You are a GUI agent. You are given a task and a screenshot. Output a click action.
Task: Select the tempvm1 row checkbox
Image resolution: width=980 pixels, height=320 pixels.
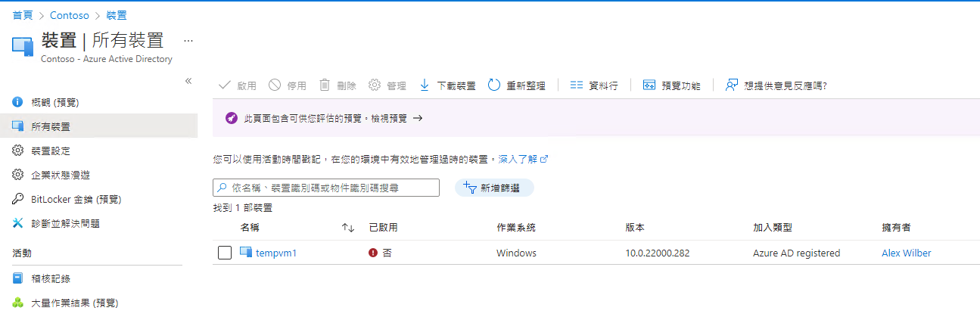(225, 253)
